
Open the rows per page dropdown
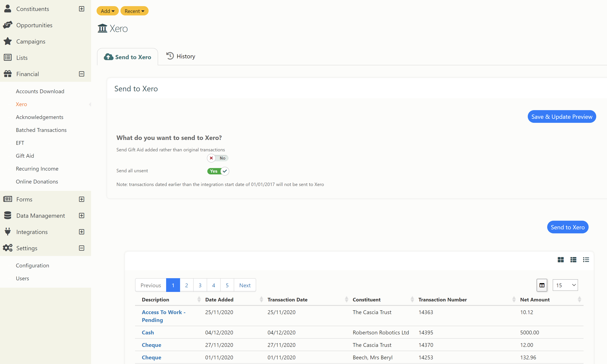pyautogui.click(x=565, y=285)
